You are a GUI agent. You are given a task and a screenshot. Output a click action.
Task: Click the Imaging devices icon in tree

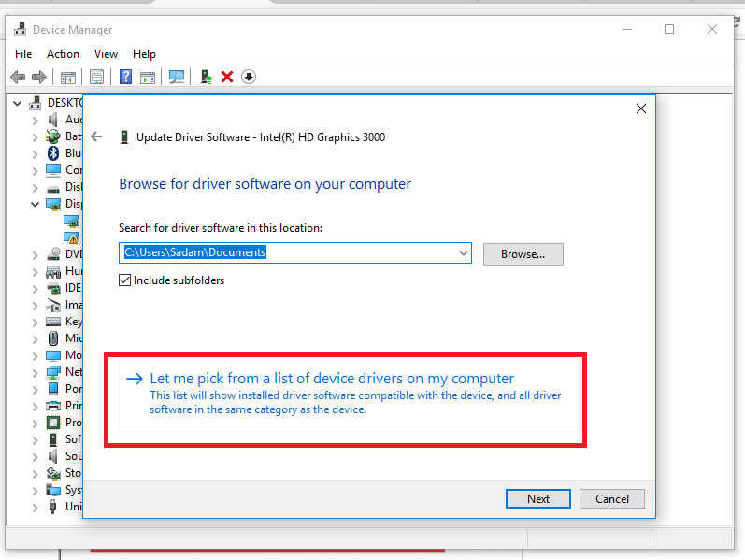[x=53, y=305]
